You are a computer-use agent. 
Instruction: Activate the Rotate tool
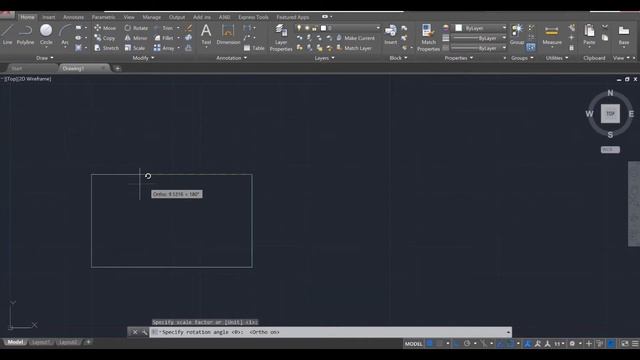pos(136,28)
